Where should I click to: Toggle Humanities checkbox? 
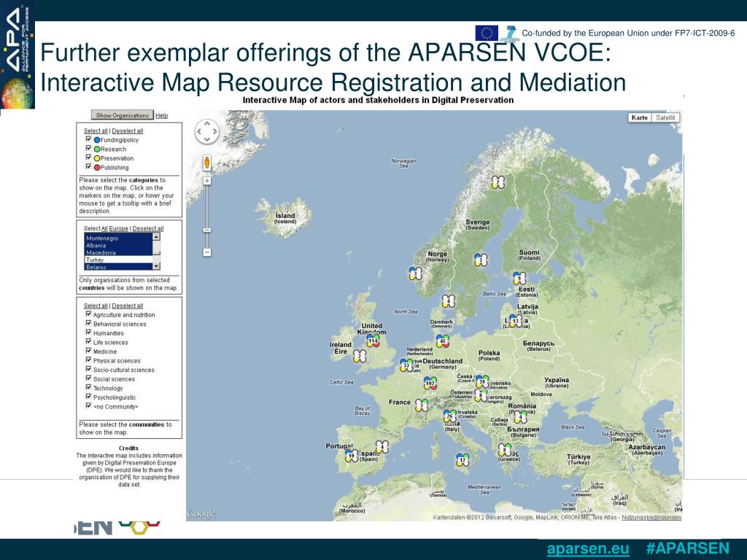[88, 332]
